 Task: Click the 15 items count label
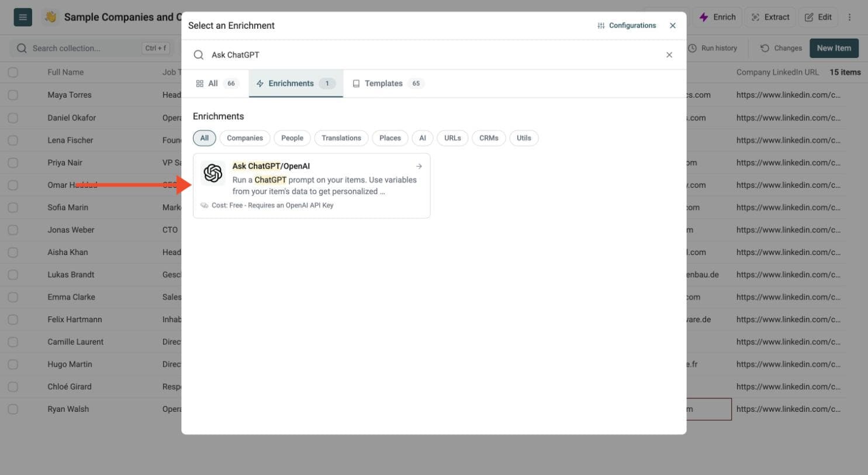click(x=845, y=73)
